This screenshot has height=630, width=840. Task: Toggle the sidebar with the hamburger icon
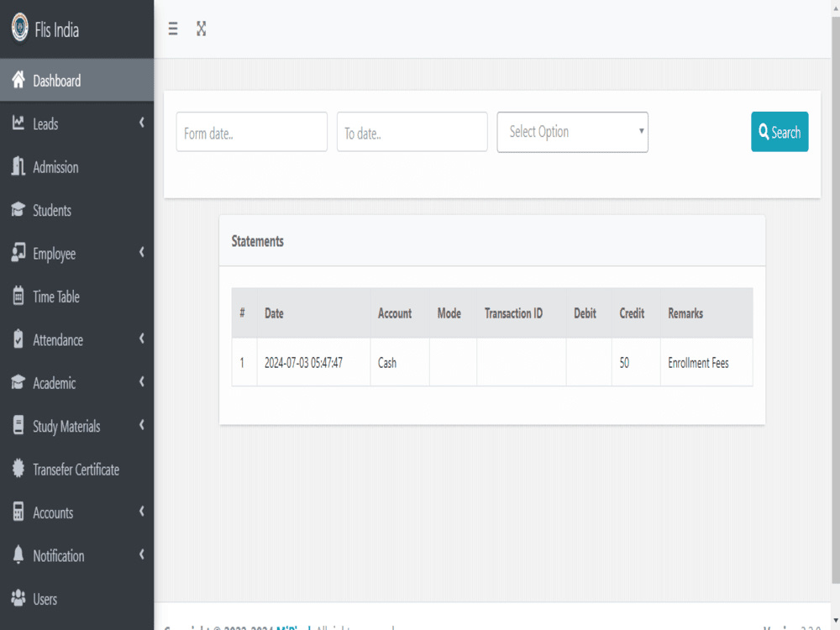pyautogui.click(x=172, y=29)
